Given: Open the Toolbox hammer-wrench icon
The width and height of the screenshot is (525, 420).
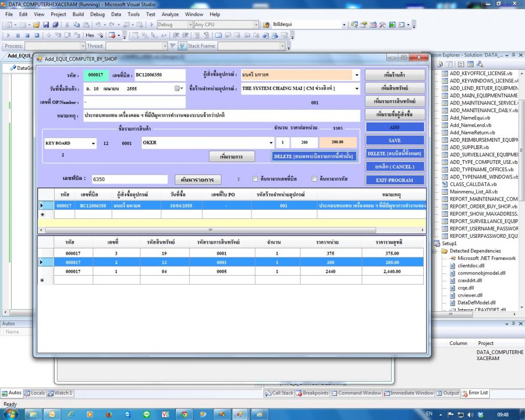Looking at the screenshot, I should click(382, 25).
